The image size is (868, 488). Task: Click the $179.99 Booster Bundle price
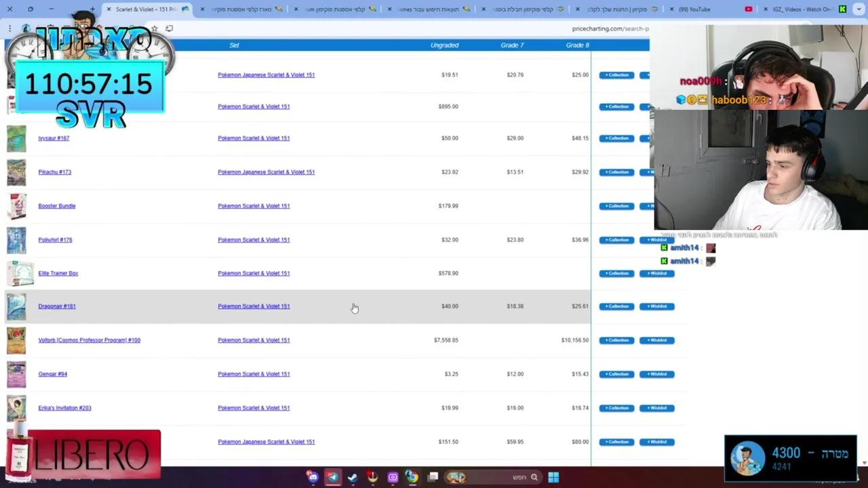[448, 206]
